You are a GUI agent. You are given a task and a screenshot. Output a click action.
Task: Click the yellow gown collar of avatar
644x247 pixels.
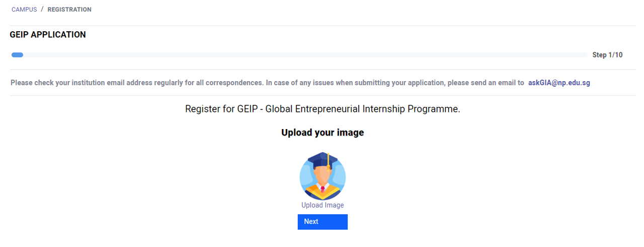click(323, 192)
